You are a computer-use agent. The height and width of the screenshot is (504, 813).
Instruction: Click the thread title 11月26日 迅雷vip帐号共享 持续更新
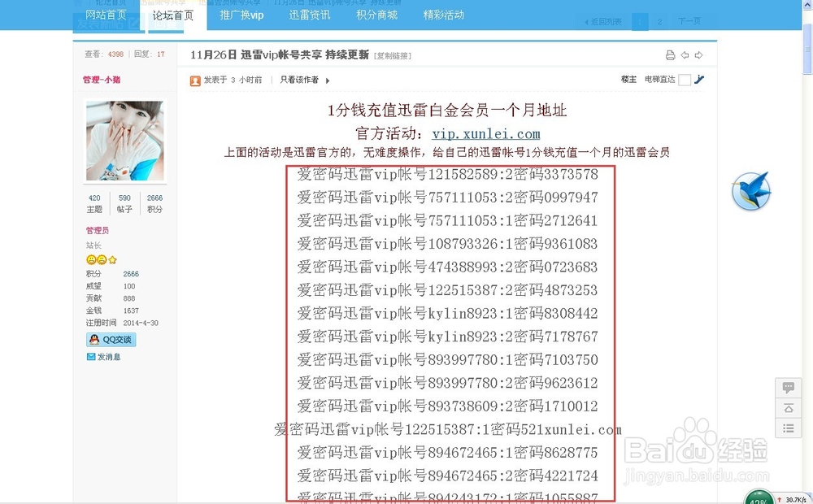280,55
